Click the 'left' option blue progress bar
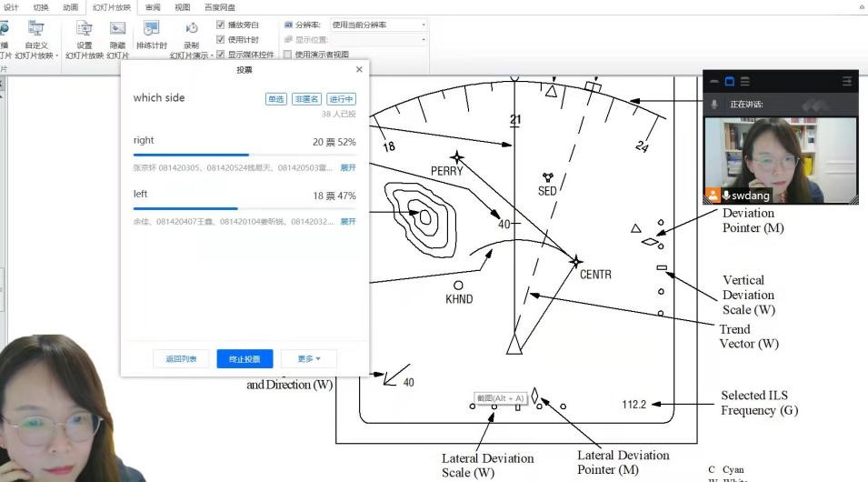This screenshot has width=868, height=482. (x=185, y=209)
